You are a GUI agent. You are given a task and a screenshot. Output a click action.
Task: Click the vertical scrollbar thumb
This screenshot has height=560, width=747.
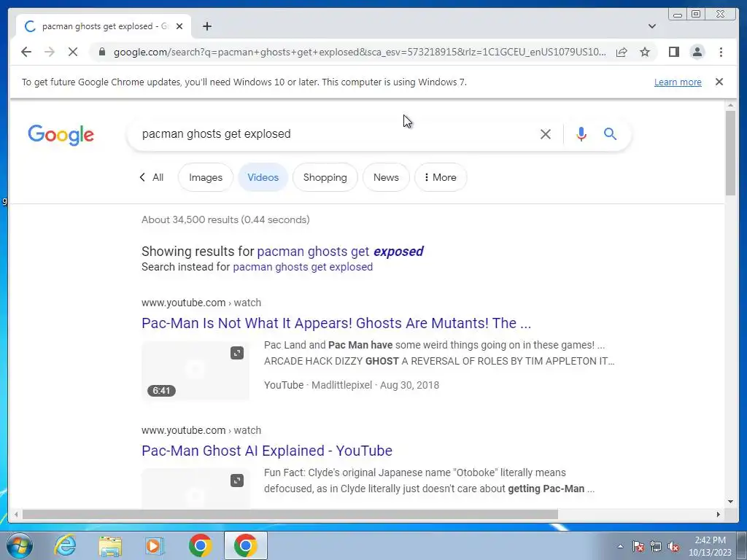pyautogui.click(x=730, y=152)
